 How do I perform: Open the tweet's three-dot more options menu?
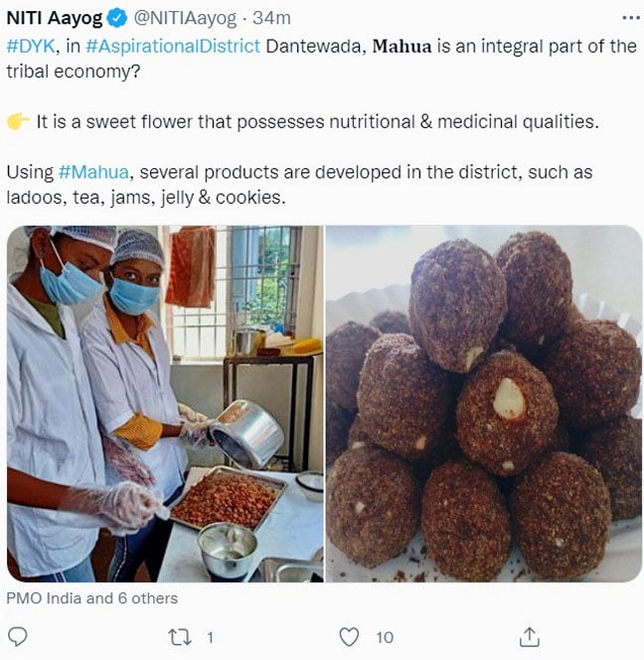pos(630,18)
